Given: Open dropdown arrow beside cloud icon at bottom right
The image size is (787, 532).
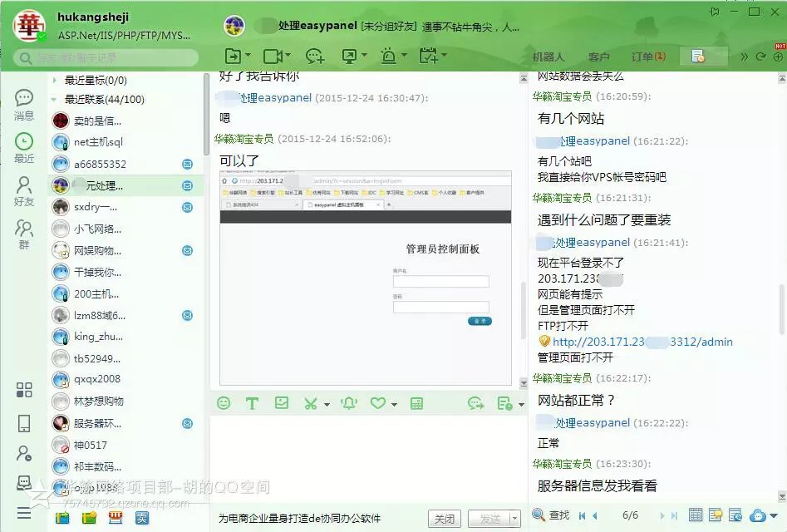Looking at the screenshot, I should 774,515.
